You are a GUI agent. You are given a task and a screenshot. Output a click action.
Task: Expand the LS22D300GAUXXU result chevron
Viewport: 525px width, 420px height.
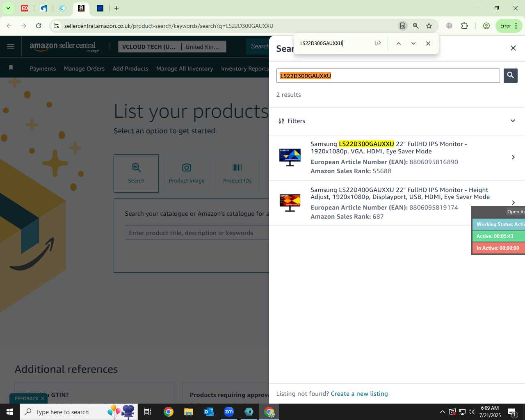(x=513, y=157)
